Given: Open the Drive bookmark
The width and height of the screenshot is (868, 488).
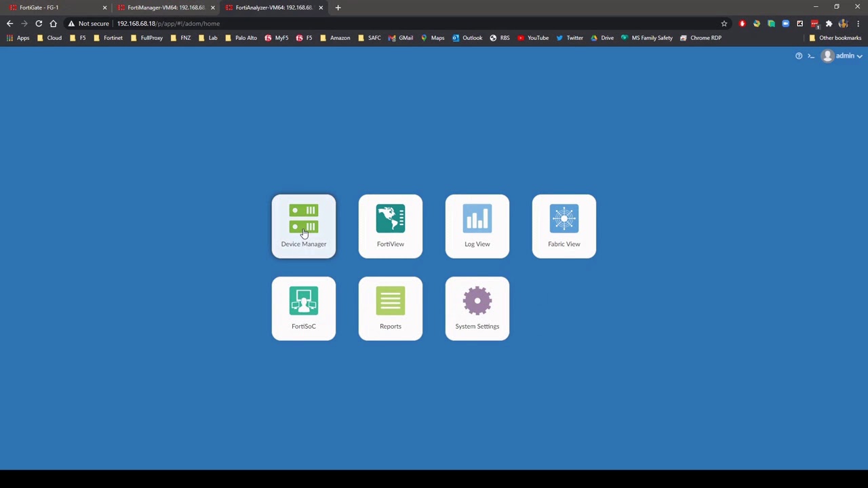Looking at the screenshot, I should [602, 38].
